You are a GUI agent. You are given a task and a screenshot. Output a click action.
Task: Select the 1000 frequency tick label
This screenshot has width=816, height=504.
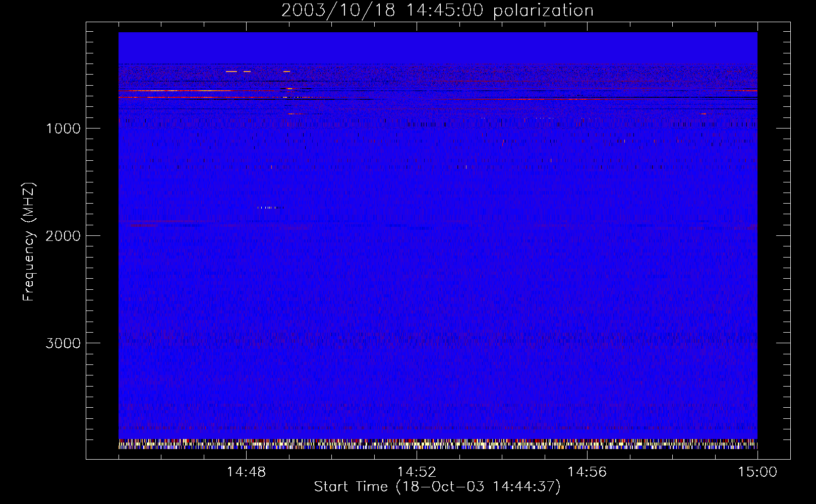point(63,129)
